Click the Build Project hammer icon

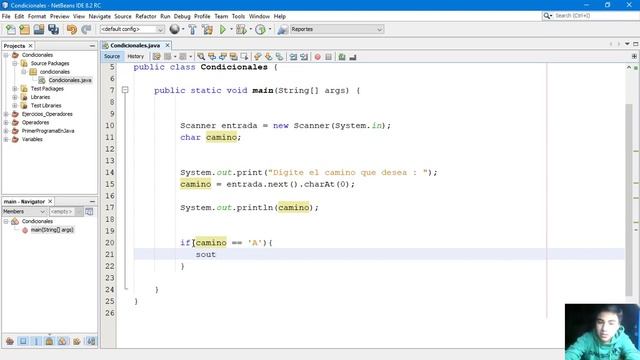tap(193, 29)
